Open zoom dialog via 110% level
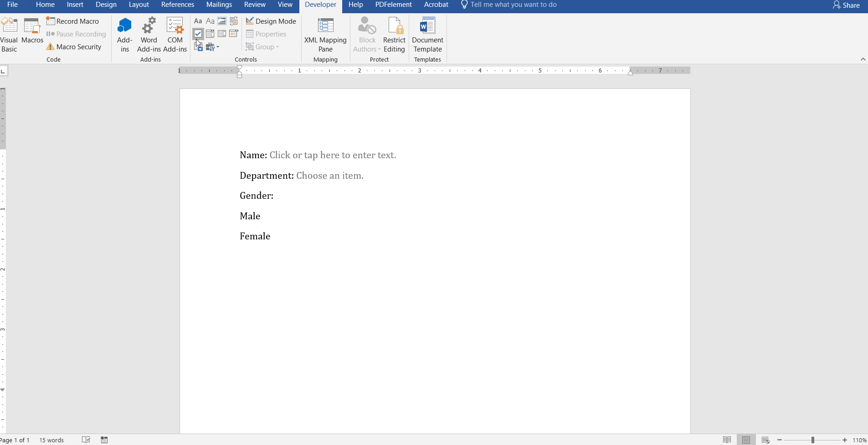Viewport: 868px width, 445px height. point(859,440)
